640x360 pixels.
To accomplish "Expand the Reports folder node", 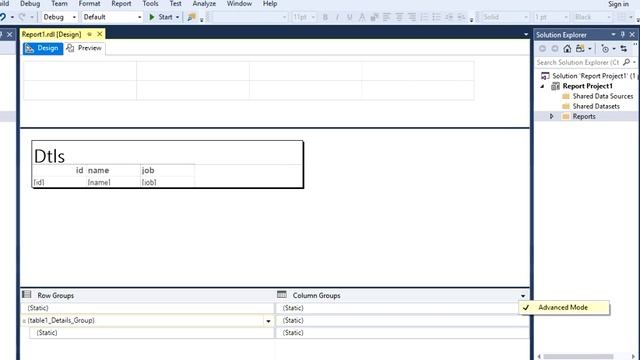I will coord(552,116).
